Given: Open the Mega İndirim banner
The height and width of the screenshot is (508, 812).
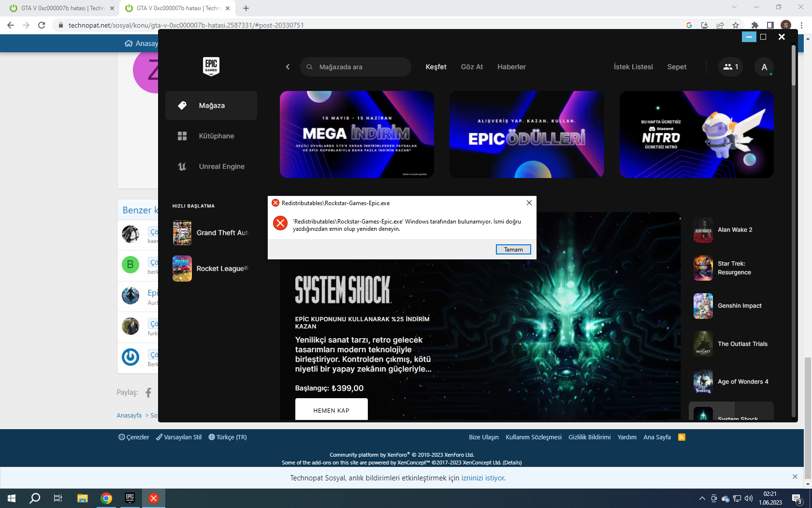Looking at the screenshot, I should (x=357, y=134).
